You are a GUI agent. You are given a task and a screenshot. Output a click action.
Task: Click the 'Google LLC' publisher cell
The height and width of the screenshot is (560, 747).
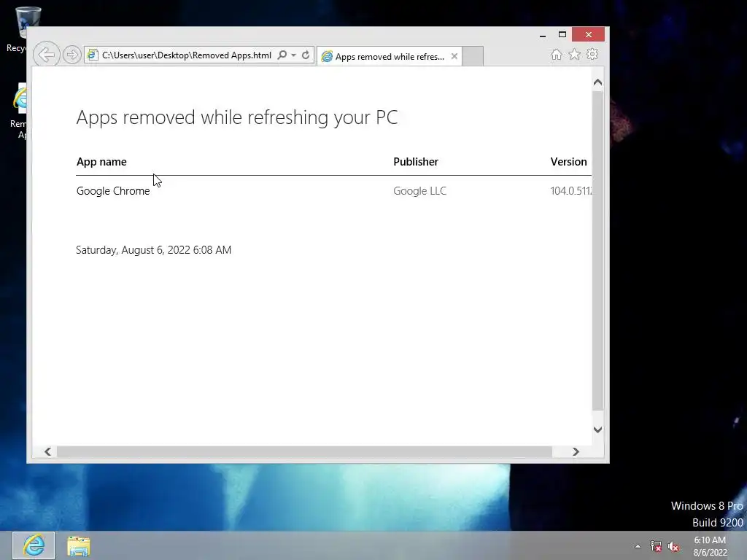coord(419,191)
